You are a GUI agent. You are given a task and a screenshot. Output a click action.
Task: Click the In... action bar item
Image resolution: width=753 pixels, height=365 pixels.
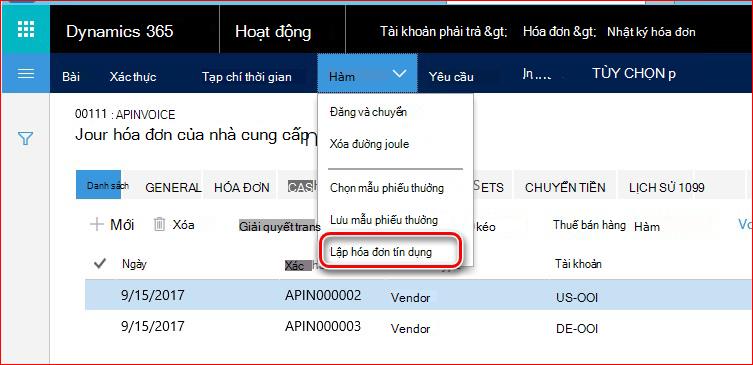point(536,75)
